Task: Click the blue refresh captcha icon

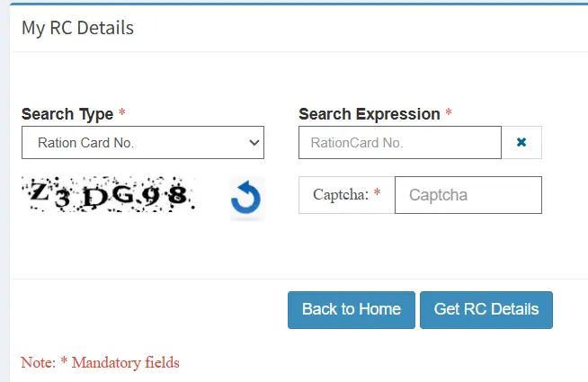Action: coord(245,199)
